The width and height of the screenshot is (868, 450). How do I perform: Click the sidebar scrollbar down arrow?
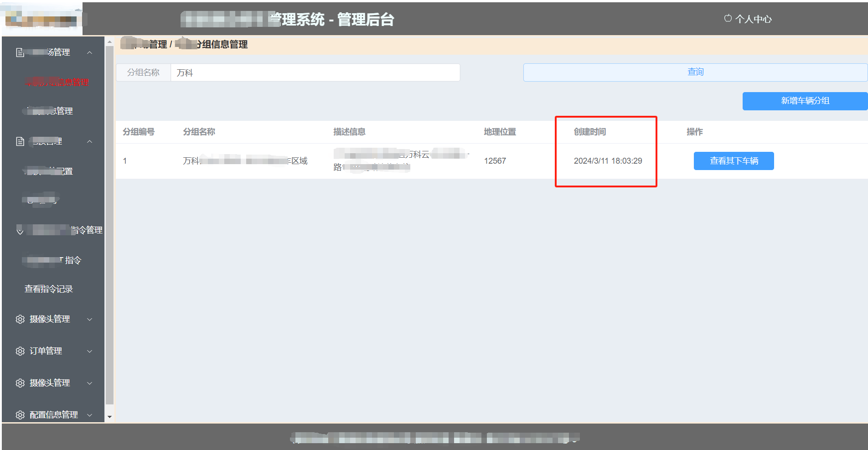pyautogui.click(x=109, y=417)
